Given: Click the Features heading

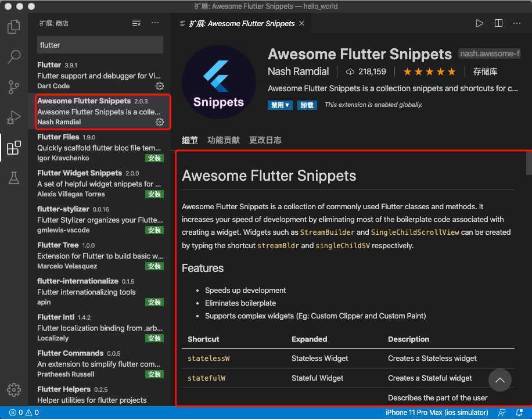Looking at the screenshot, I should coord(203,268).
